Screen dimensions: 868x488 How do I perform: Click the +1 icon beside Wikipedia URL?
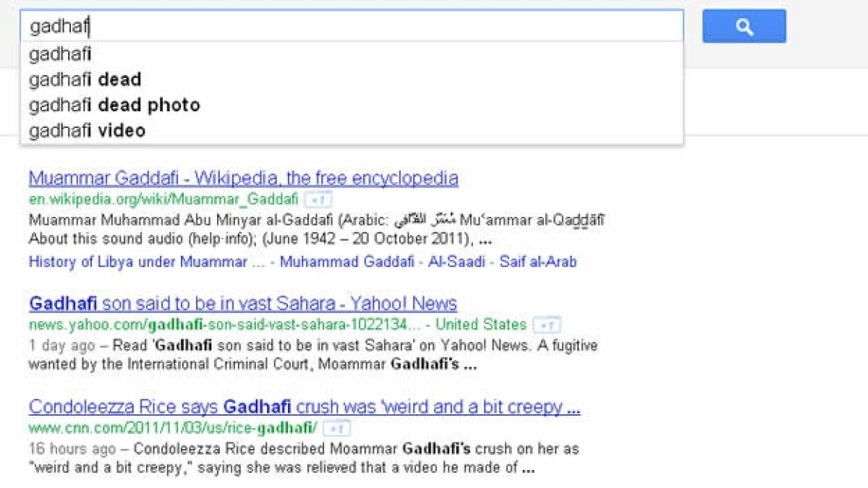318,200
